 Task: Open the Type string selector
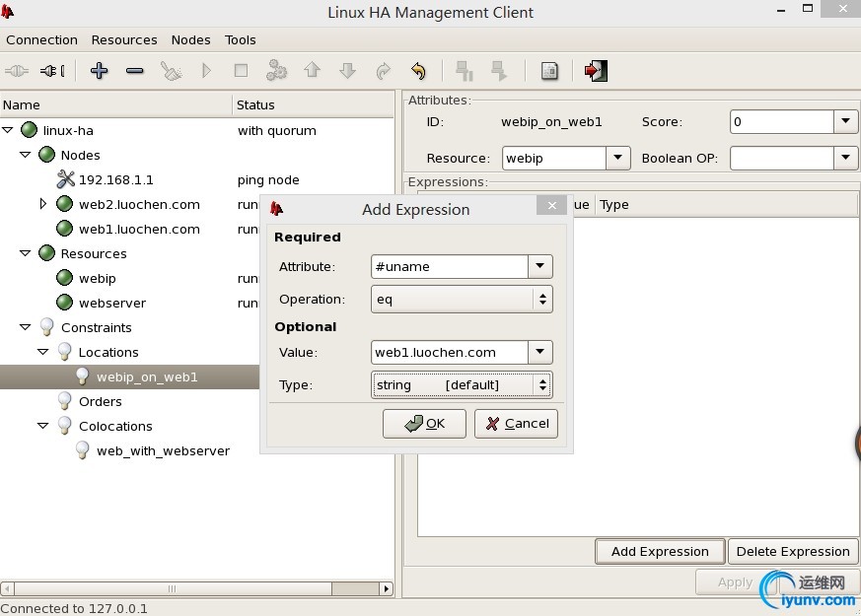click(x=462, y=385)
